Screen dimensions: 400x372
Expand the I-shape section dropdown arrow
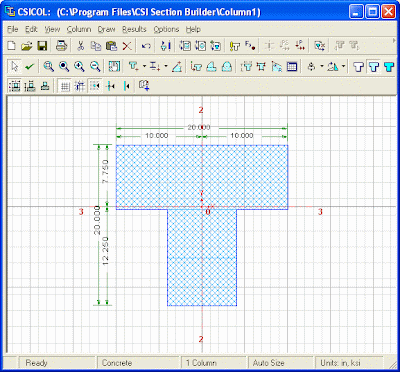166,67
